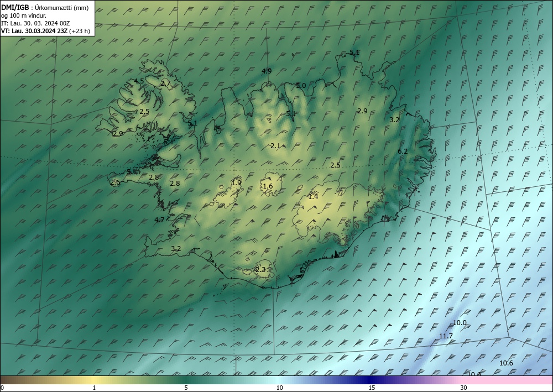Click the legend tick label 0
This screenshot has height=392, width=553.
coord(2,388)
